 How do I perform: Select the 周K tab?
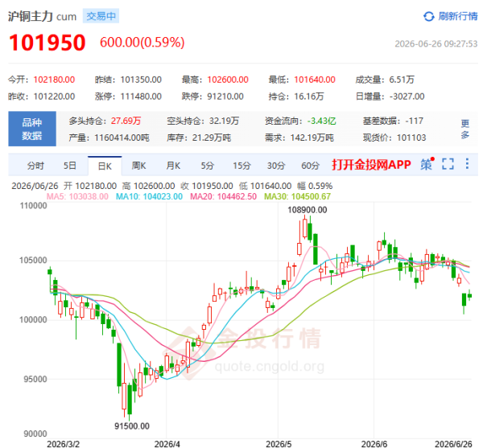(138, 166)
